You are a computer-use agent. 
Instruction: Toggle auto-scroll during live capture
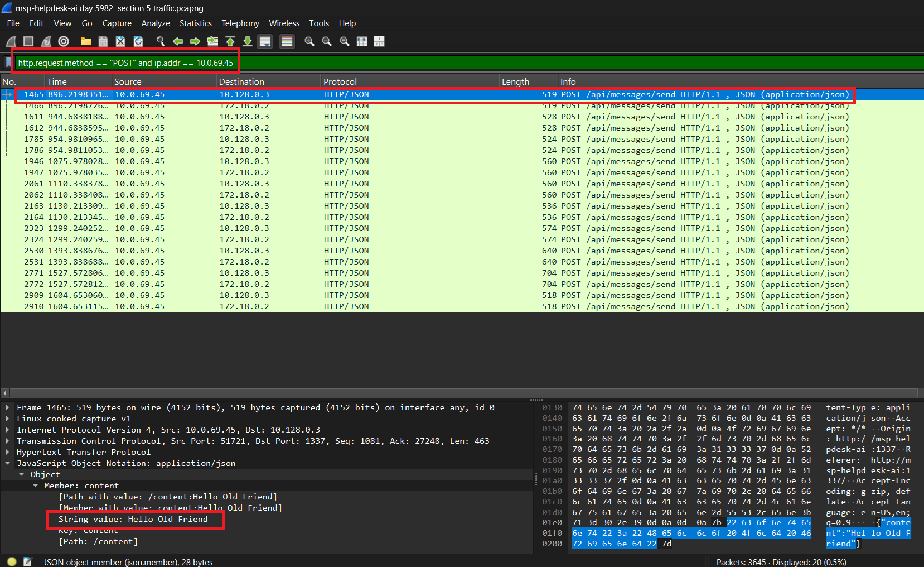265,41
